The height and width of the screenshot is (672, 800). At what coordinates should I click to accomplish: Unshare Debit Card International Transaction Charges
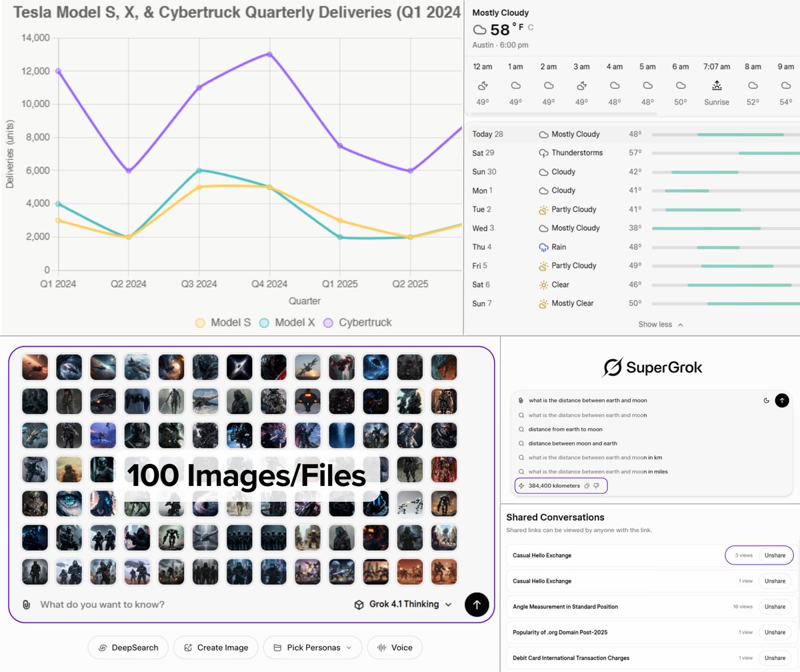(x=775, y=658)
